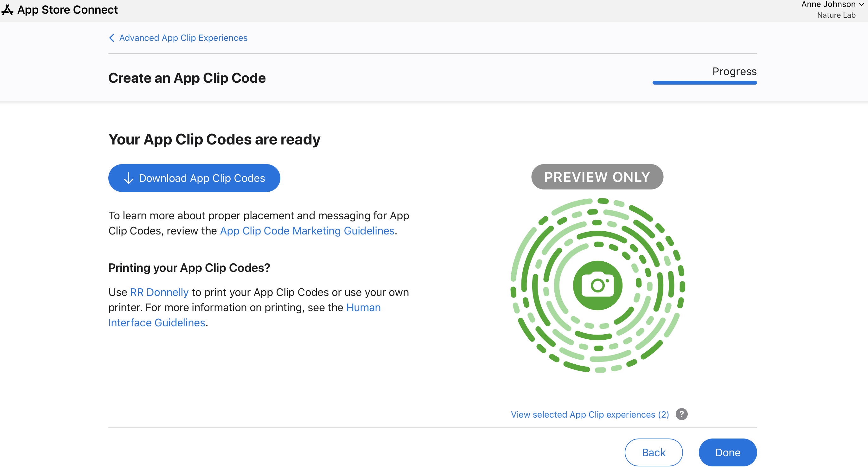Click Download App Clip Codes button
This screenshot has width=868, height=474.
pos(194,178)
